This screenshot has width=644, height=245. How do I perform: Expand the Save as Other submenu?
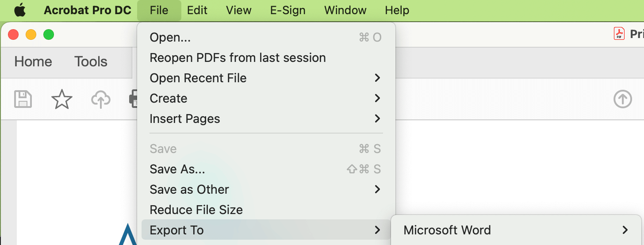point(266,189)
